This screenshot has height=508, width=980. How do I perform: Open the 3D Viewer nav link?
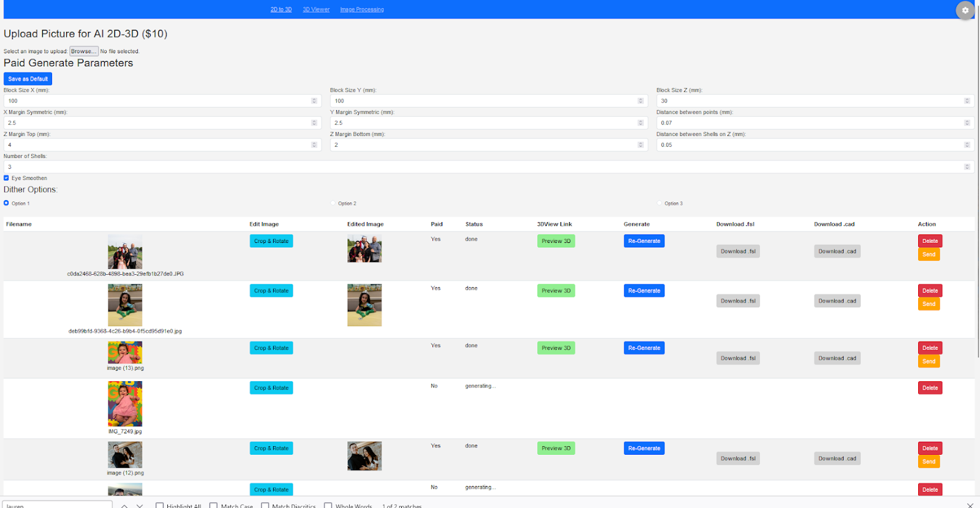tap(316, 10)
